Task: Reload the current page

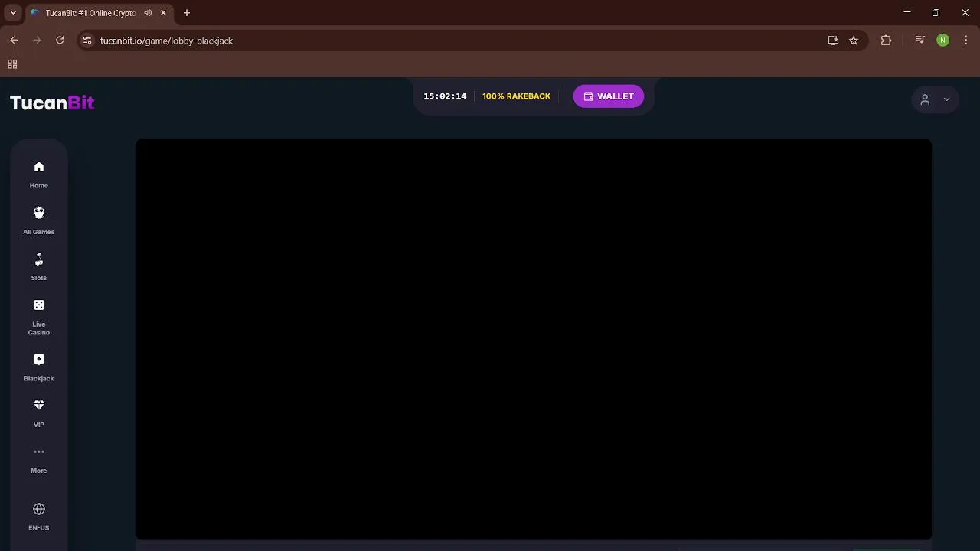Action: click(60, 41)
